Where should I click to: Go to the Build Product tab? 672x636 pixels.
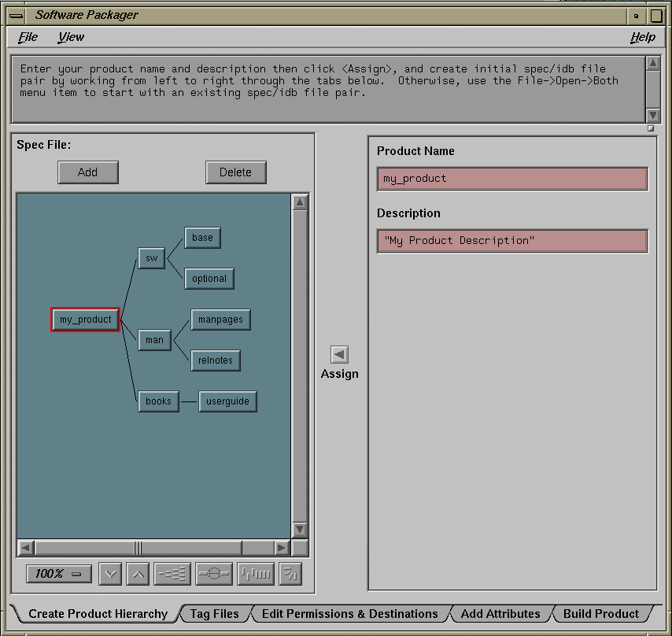tap(601, 614)
